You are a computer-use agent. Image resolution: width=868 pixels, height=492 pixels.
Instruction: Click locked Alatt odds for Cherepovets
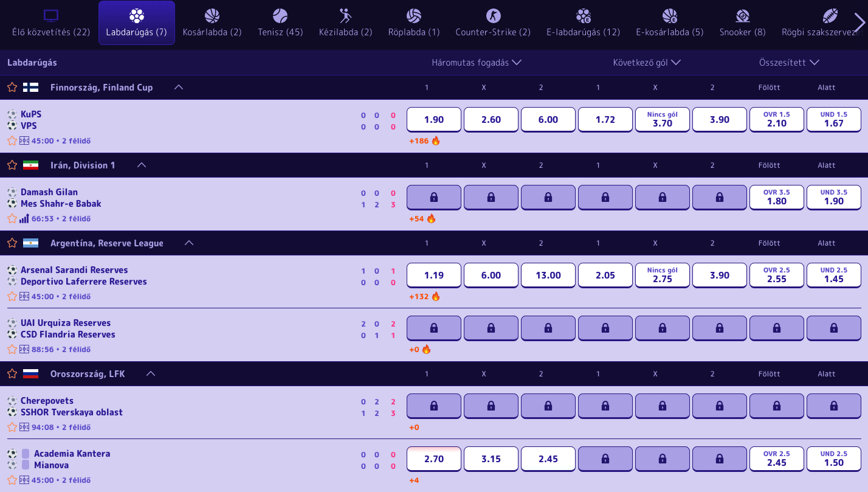834,406
